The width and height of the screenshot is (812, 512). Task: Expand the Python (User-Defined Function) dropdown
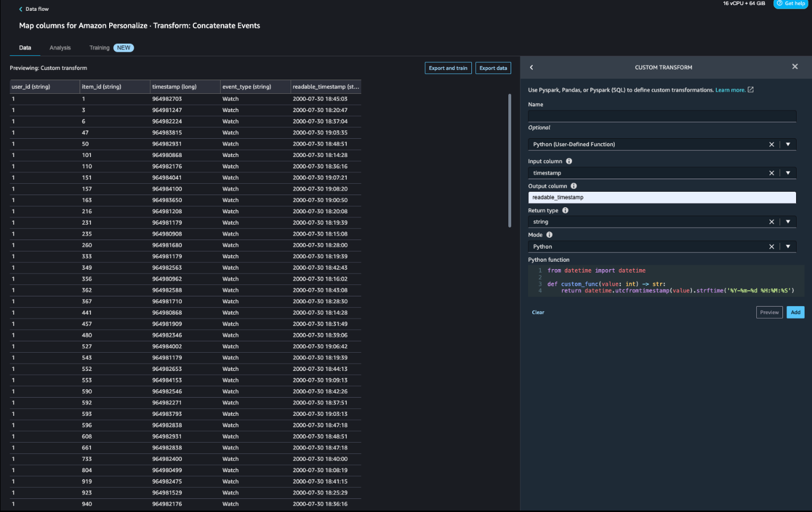(788, 144)
